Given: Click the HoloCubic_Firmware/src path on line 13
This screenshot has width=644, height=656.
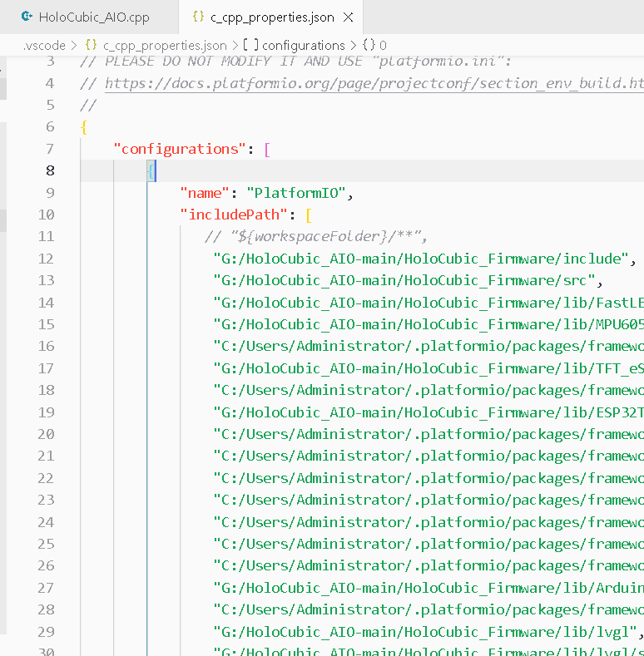Looking at the screenshot, I should tap(404, 281).
